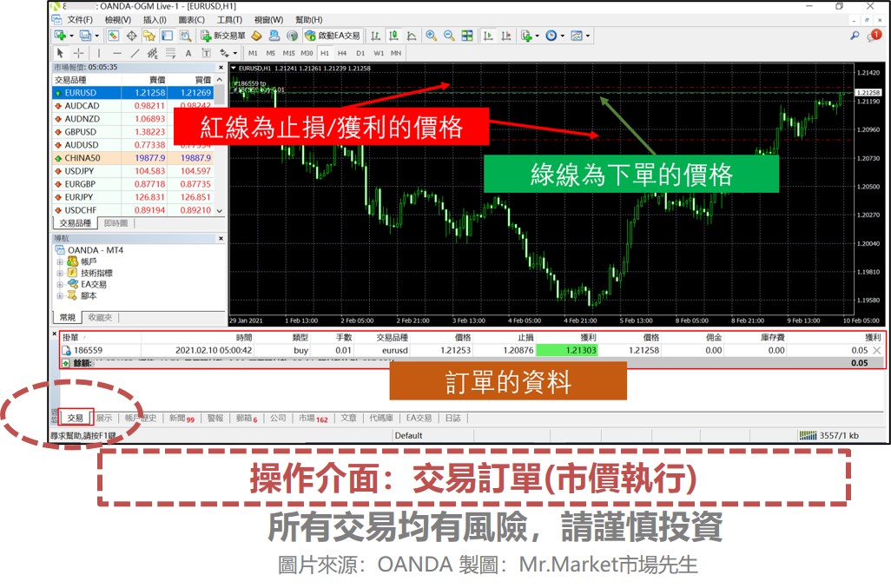Select the text label tool icon
The width and height of the screenshot is (891, 588).
[207, 53]
